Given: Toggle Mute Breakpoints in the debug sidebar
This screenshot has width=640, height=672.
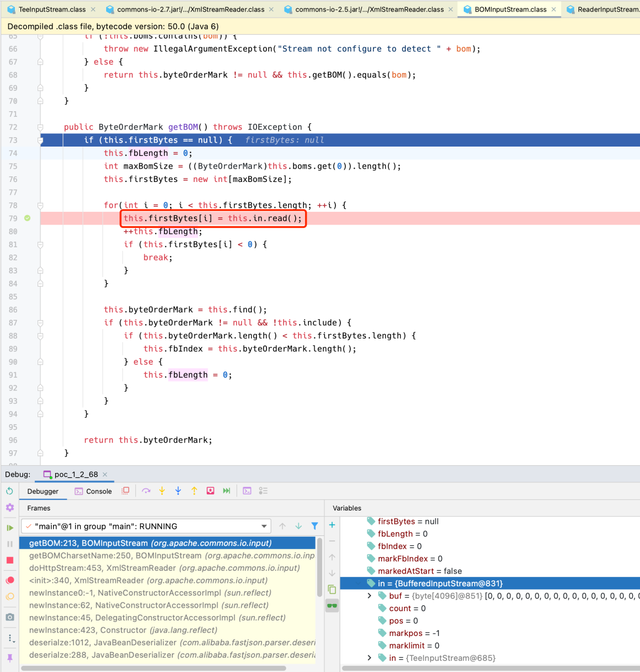Looking at the screenshot, I should (x=9, y=597).
